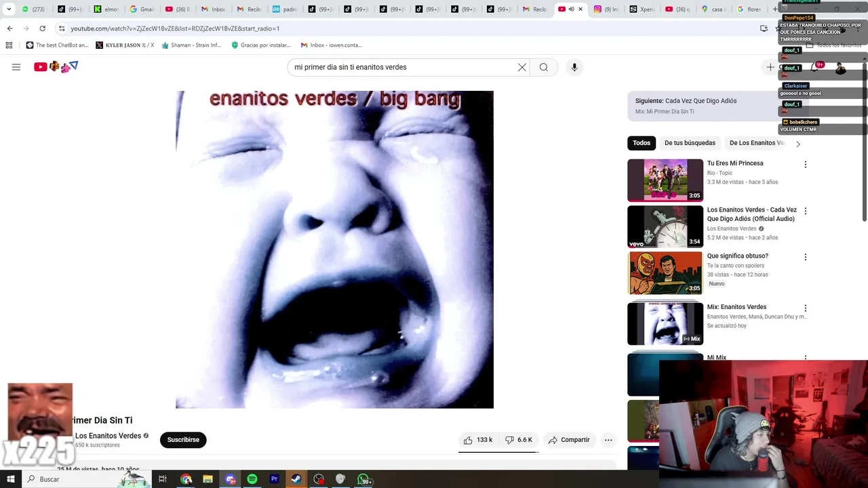Open File Explorer from the taskbar
The height and width of the screenshot is (488, 868).
(208, 479)
